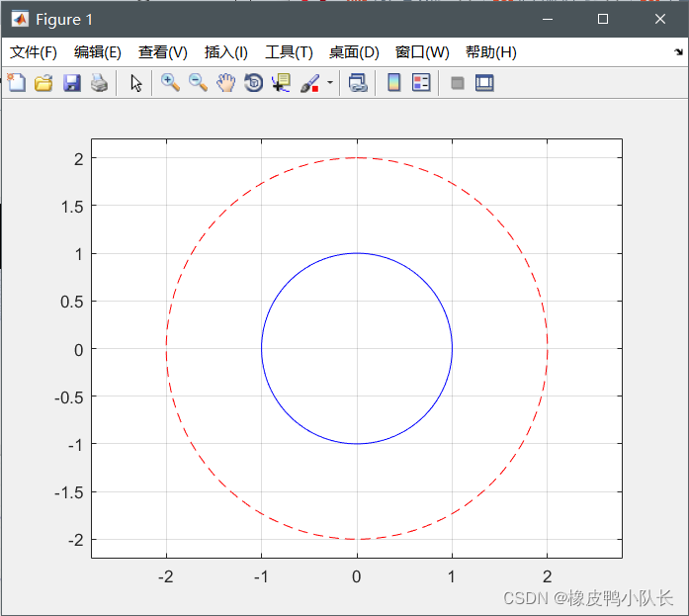Insert a colorbar using the toolbar icon
The image size is (689, 616).
click(394, 83)
